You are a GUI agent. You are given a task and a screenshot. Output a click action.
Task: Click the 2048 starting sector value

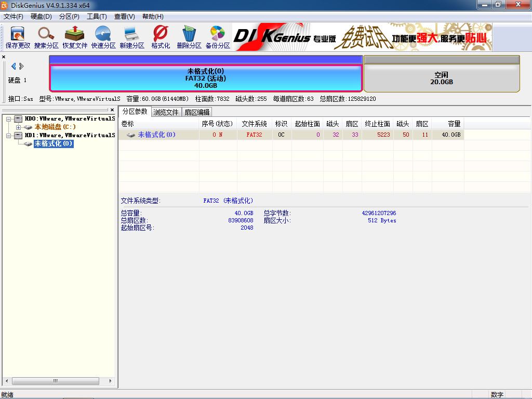tap(247, 228)
